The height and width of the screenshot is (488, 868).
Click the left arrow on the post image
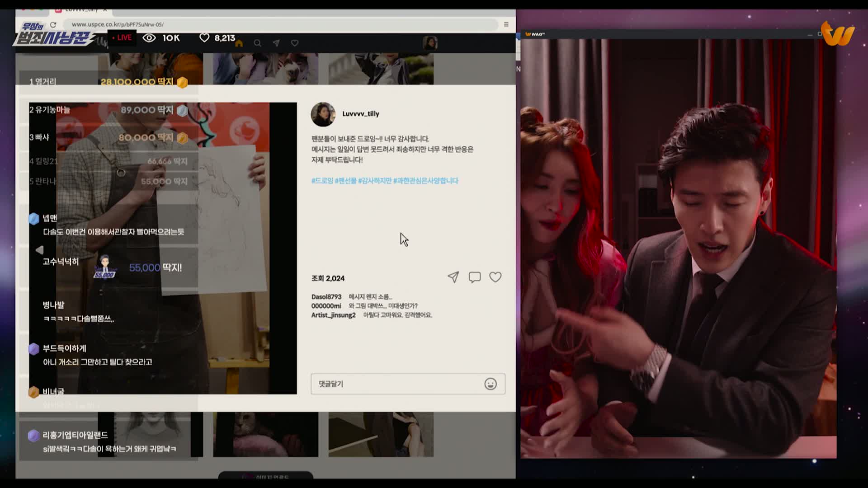tap(39, 250)
